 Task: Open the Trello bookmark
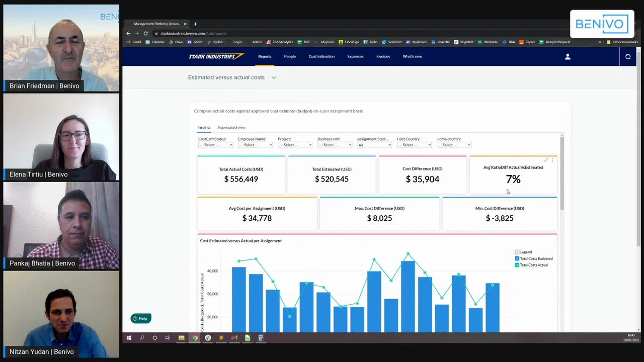click(x=371, y=42)
